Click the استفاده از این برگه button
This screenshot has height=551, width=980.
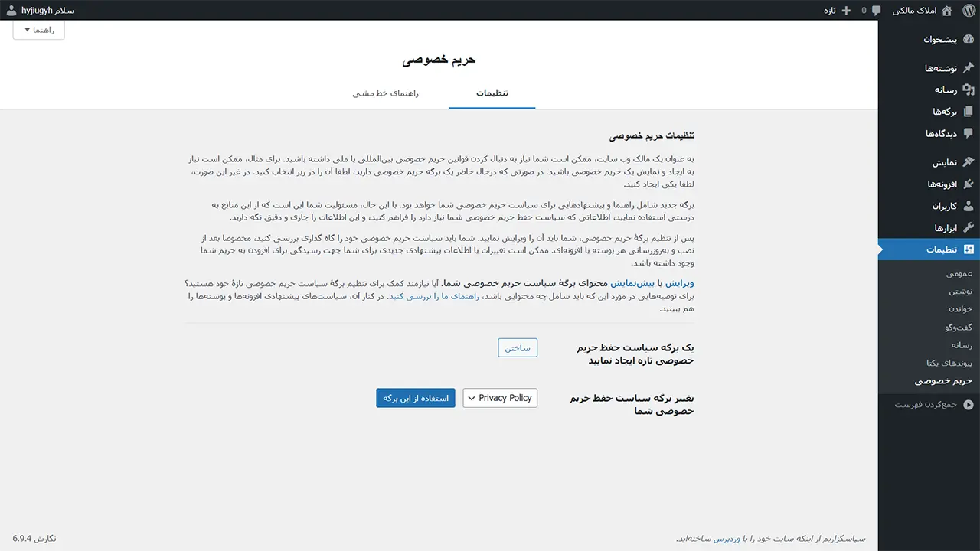416,398
